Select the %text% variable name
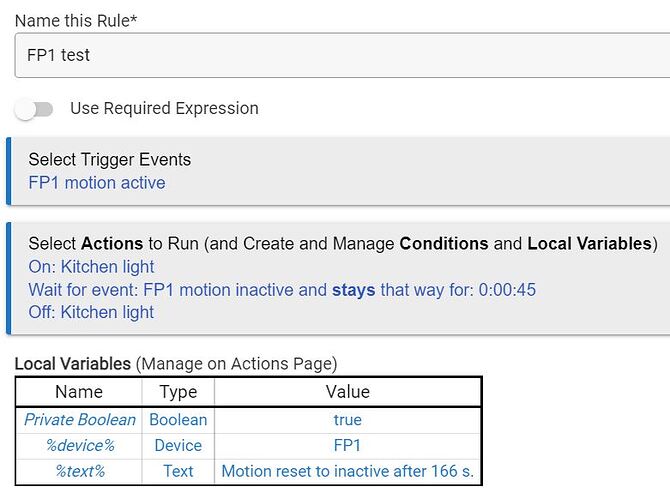Image resolution: width=670 pixels, height=499 pixels. [79, 471]
